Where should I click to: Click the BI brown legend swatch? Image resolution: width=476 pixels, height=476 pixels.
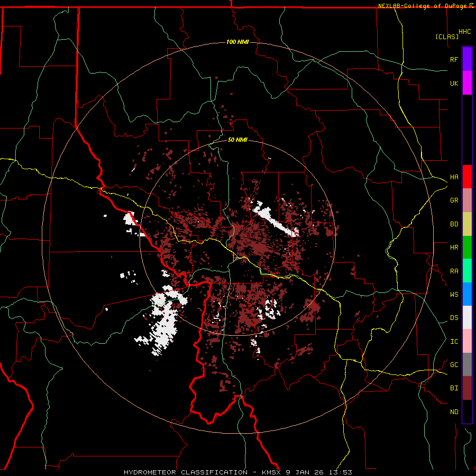pyautogui.click(x=467, y=388)
